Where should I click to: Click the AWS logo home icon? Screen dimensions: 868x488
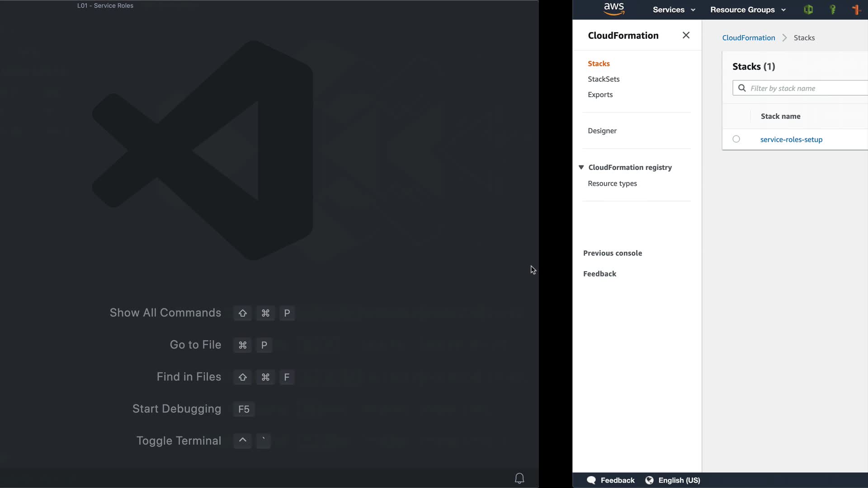[613, 9]
